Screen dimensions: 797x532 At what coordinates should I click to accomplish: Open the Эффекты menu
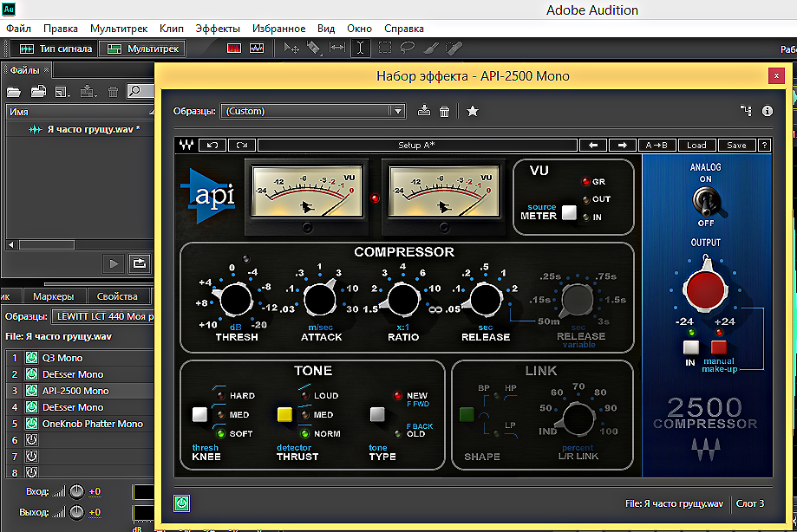[x=218, y=29]
